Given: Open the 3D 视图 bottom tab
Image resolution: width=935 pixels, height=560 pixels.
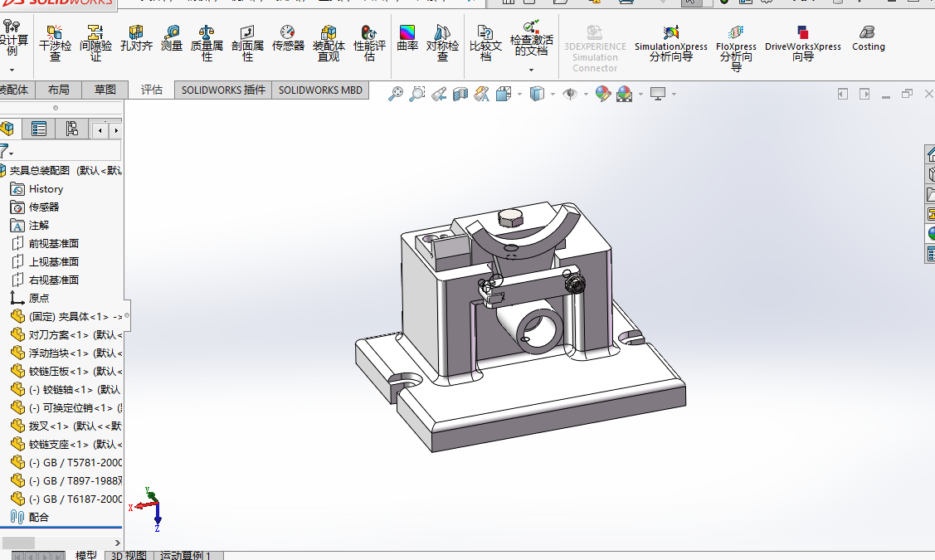Looking at the screenshot, I should point(129,555).
